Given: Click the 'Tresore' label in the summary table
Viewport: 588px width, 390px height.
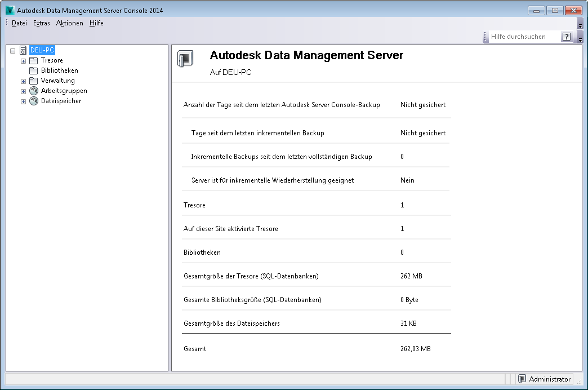Looking at the screenshot, I should coord(194,205).
